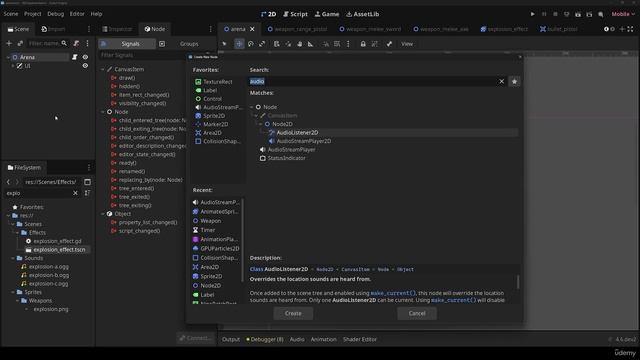The height and width of the screenshot is (360, 640).
Task: Toggle visibility of the Arena node
Action: coord(85,57)
